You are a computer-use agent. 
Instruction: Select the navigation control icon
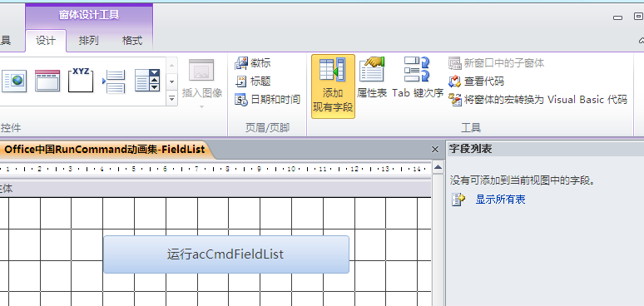47,81
